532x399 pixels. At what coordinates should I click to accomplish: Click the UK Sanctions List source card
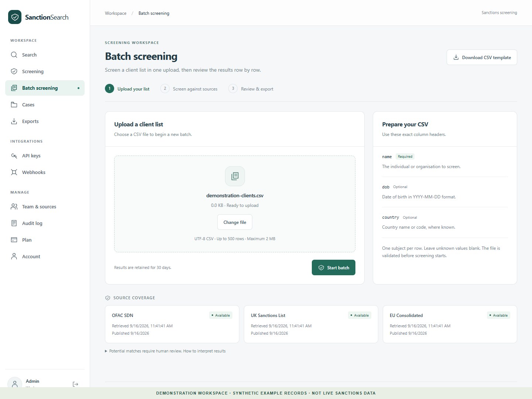click(x=311, y=324)
